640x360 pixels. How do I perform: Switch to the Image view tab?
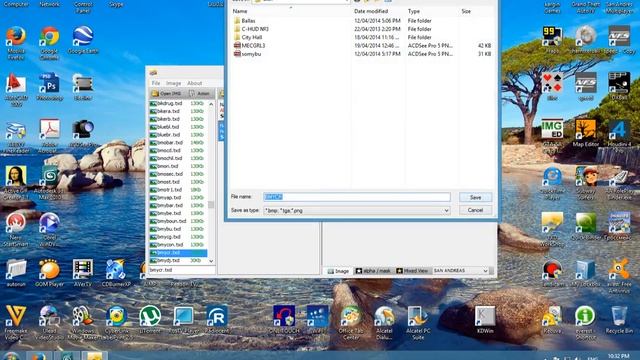pos(338,271)
